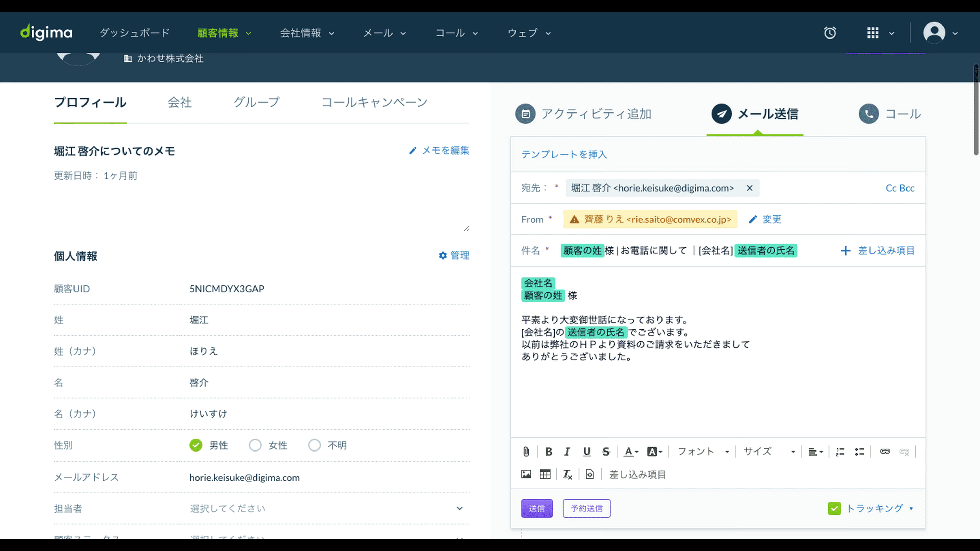The image size is (980, 551).
Task: Insert a table in the email
Action: (545, 474)
